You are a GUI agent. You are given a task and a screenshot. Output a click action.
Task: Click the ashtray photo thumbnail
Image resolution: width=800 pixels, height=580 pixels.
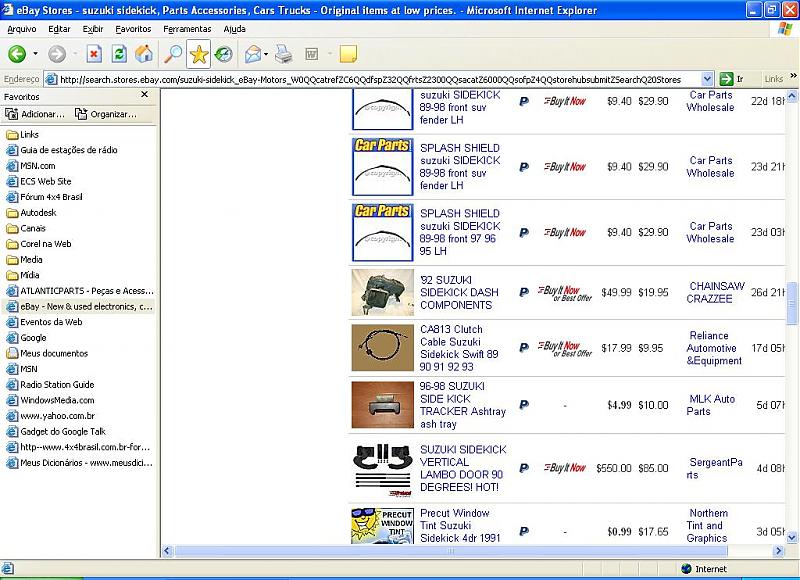coord(383,405)
